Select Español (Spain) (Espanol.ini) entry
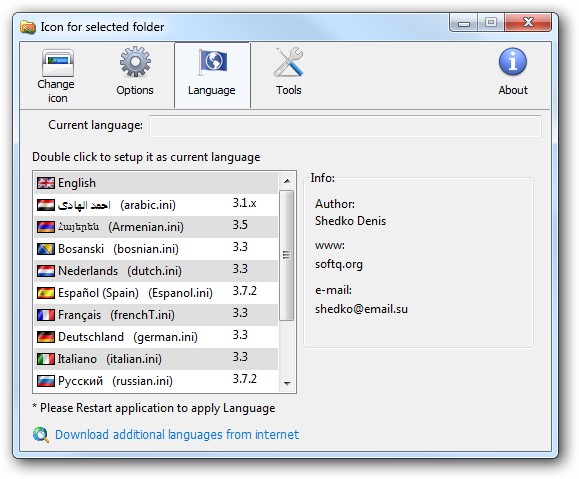This screenshot has width=579, height=479. 156,293
